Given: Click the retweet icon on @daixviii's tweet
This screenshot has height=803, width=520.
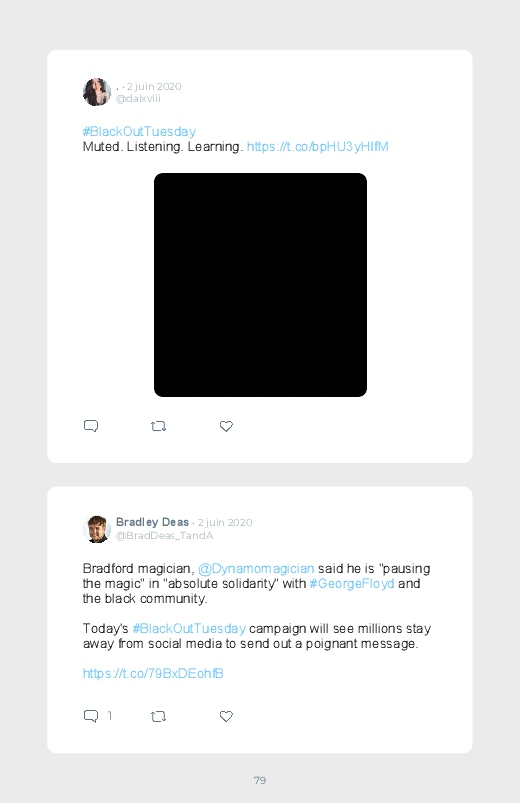Looking at the screenshot, I should 158,426.
